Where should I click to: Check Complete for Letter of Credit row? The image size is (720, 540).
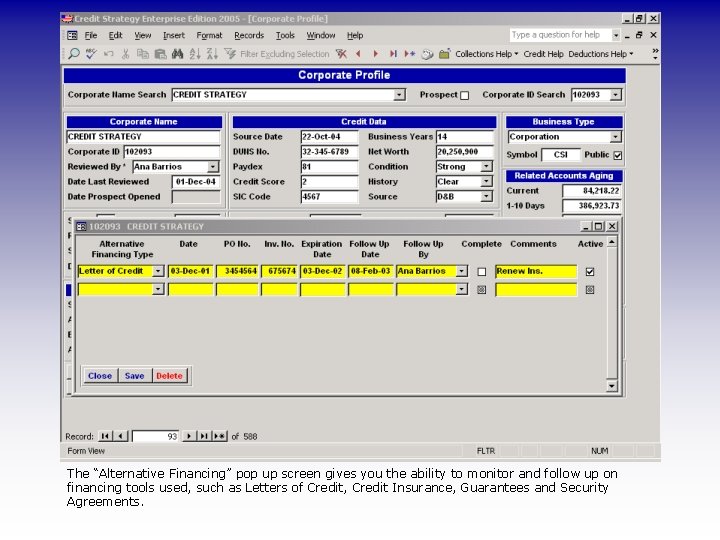pos(481,272)
